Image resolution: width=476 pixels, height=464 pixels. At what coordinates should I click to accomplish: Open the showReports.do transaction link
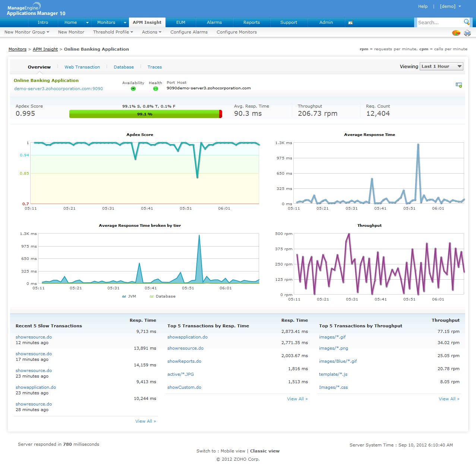pyautogui.click(x=184, y=361)
